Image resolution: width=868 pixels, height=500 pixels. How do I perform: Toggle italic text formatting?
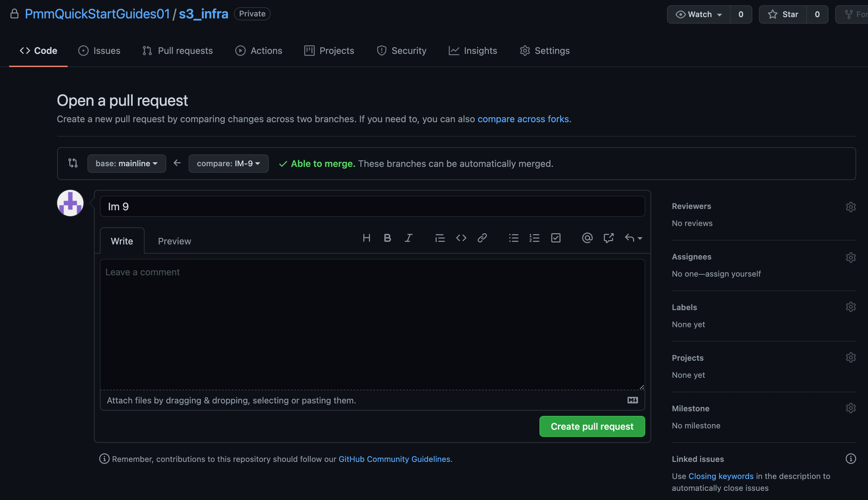408,238
